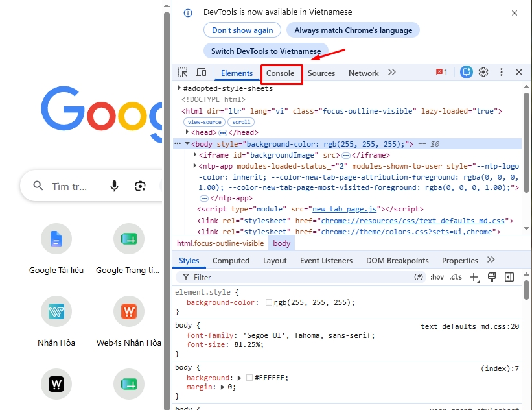The width and height of the screenshot is (532, 410).
Task: Open text_defaults_md.css:20 source link
Action: tap(470, 326)
